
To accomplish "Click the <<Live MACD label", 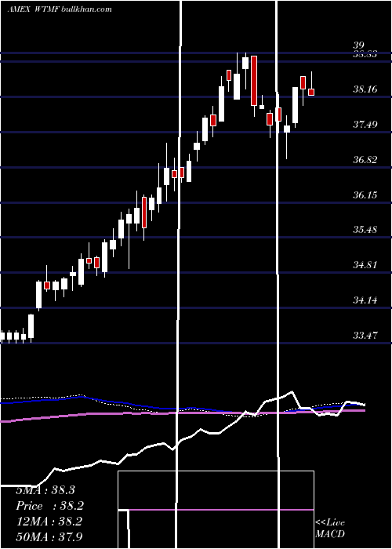I will click(x=330, y=529).
